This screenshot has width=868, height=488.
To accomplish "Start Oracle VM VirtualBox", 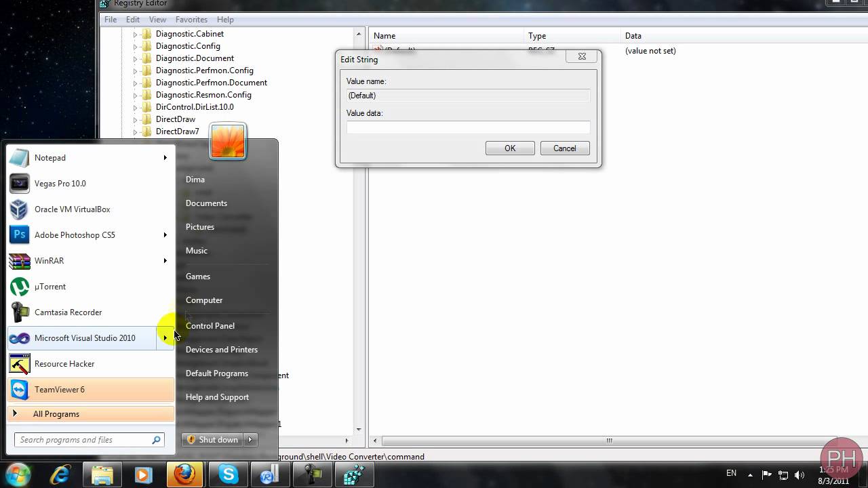I will [91, 209].
